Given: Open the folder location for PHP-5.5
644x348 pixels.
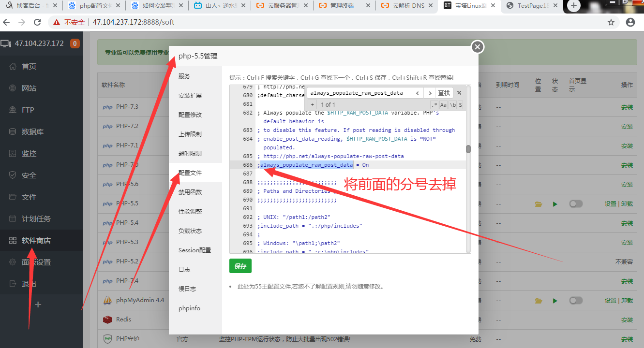Looking at the screenshot, I should click(x=539, y=204).
